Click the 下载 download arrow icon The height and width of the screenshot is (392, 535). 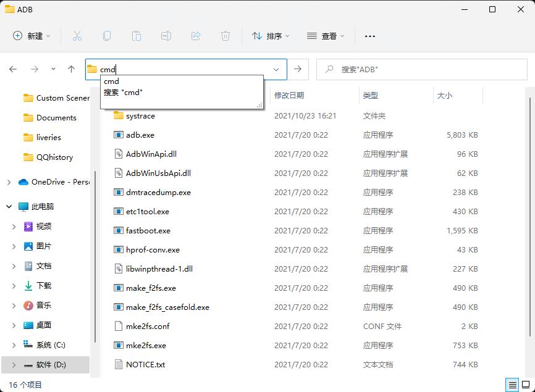click(x=28, y=286)
